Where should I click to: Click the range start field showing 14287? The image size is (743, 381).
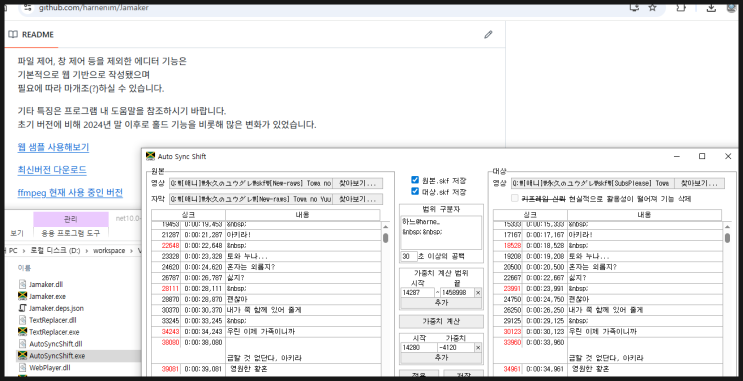click(x=417, y=293)
